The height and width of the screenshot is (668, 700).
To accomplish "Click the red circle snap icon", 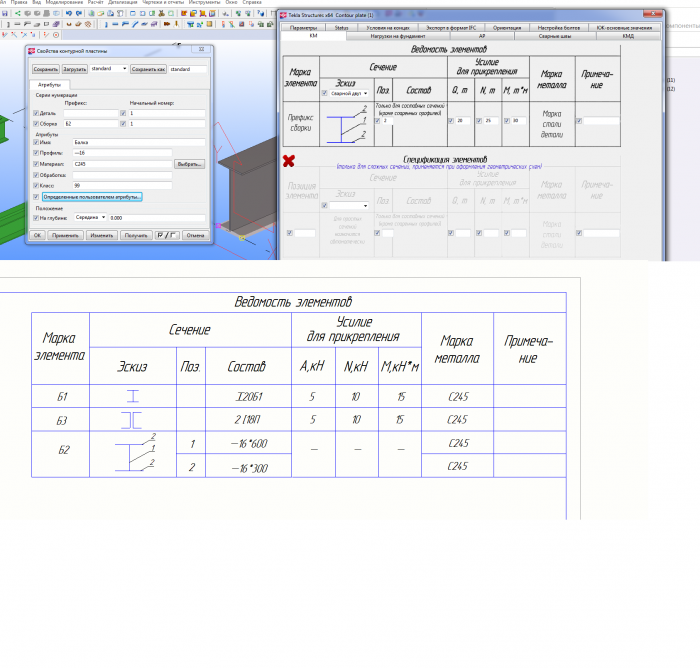I will 56,35.
